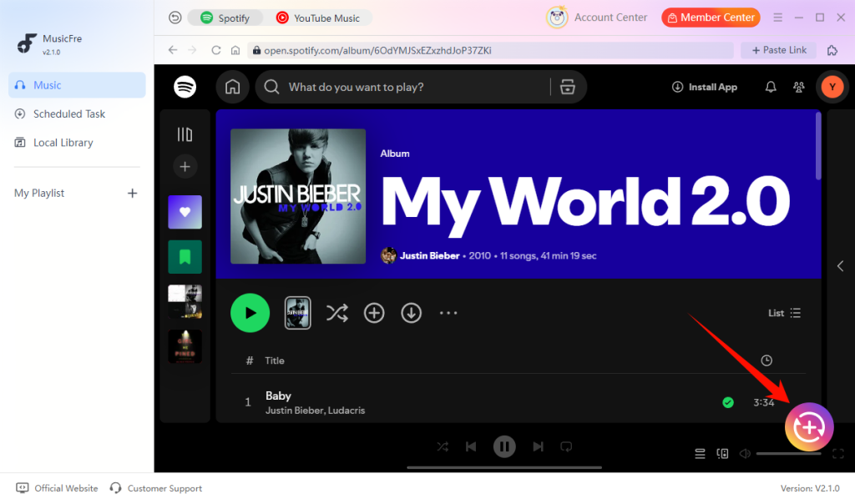This screenshot has height=504, width=855.
Task: Open the playback queue icon
Action: click(701, 453)
